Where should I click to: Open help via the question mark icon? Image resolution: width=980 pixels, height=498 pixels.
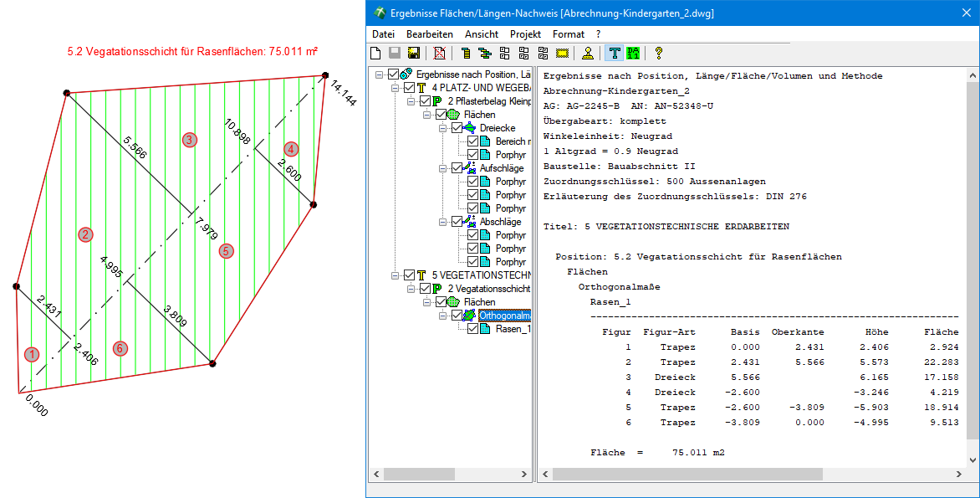click(659, 54)
